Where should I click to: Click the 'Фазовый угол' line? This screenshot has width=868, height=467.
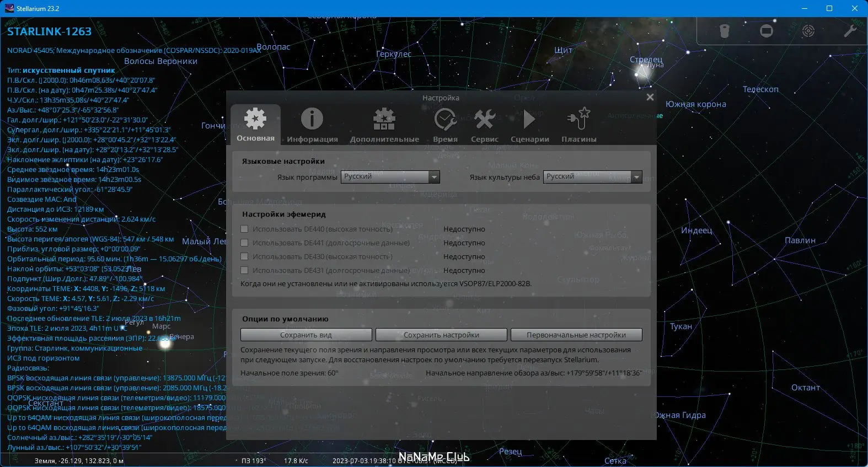click(53, 308)
